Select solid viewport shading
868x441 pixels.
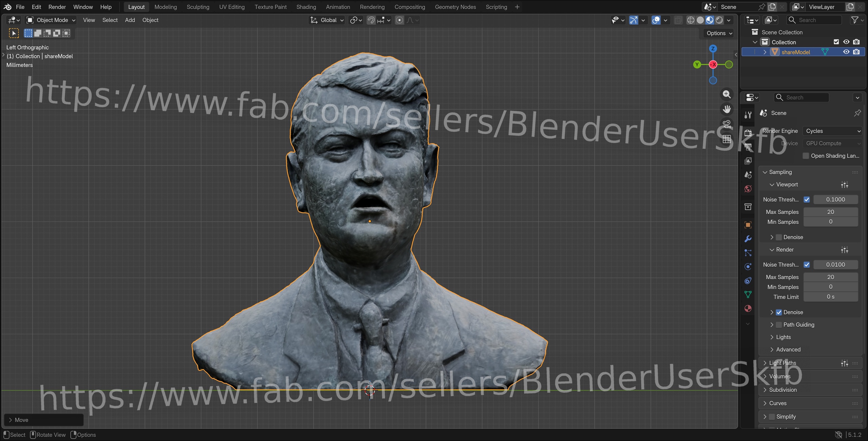(x=700, y=20)
